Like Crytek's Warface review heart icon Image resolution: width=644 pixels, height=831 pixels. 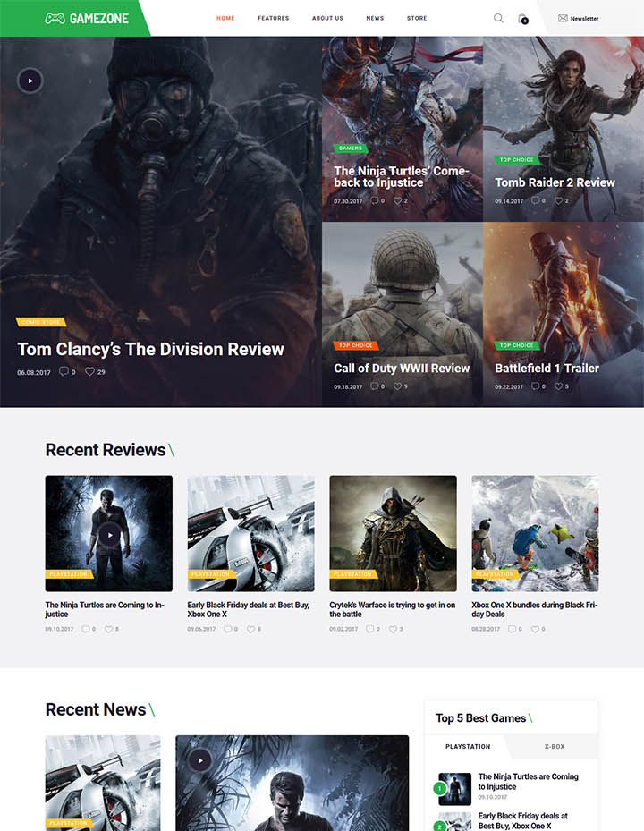(x=393, y=629)
